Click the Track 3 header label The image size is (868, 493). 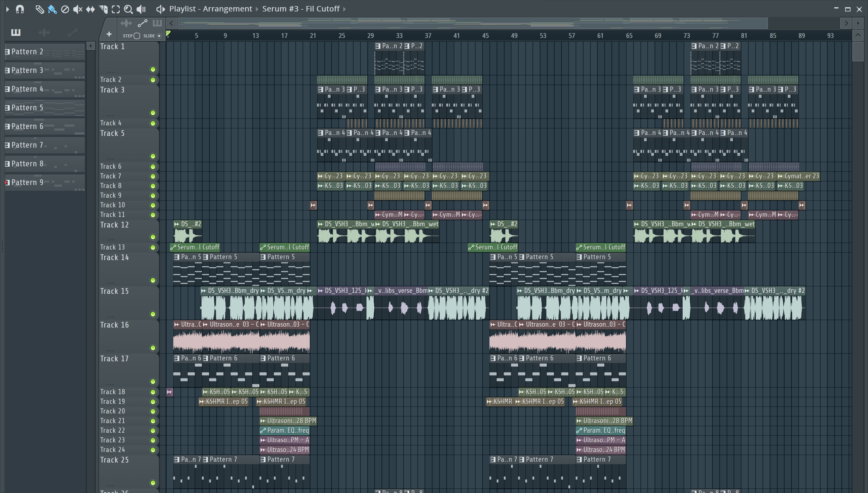[112, 90]
